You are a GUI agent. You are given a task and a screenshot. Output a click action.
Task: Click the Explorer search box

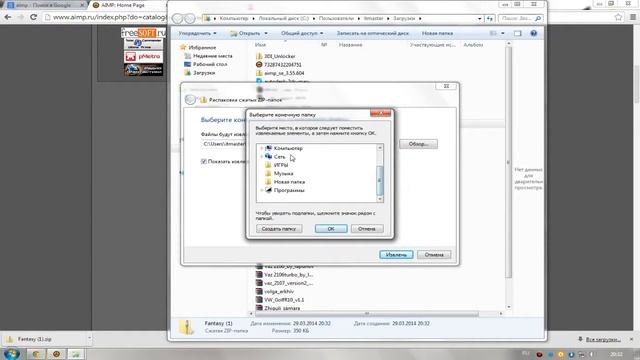(520, 18)
